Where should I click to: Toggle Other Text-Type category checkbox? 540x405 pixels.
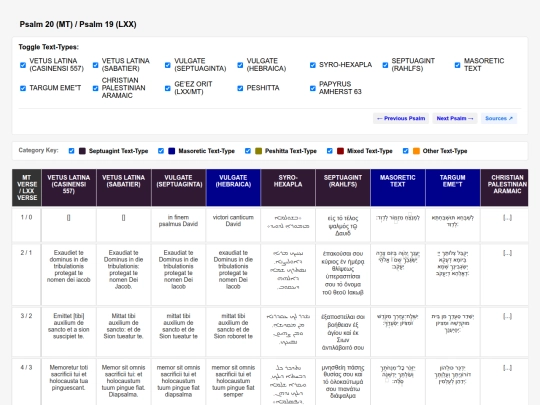click(405, 151)
